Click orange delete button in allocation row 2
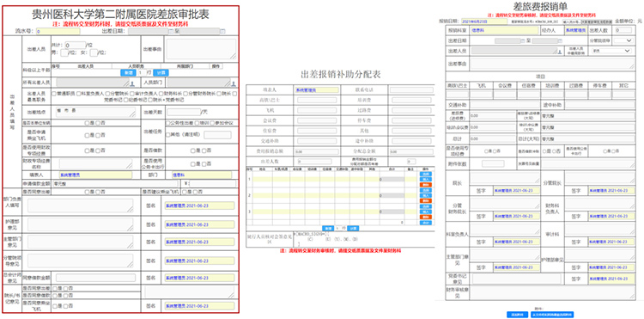644x319 pixels. click(426, 200)
